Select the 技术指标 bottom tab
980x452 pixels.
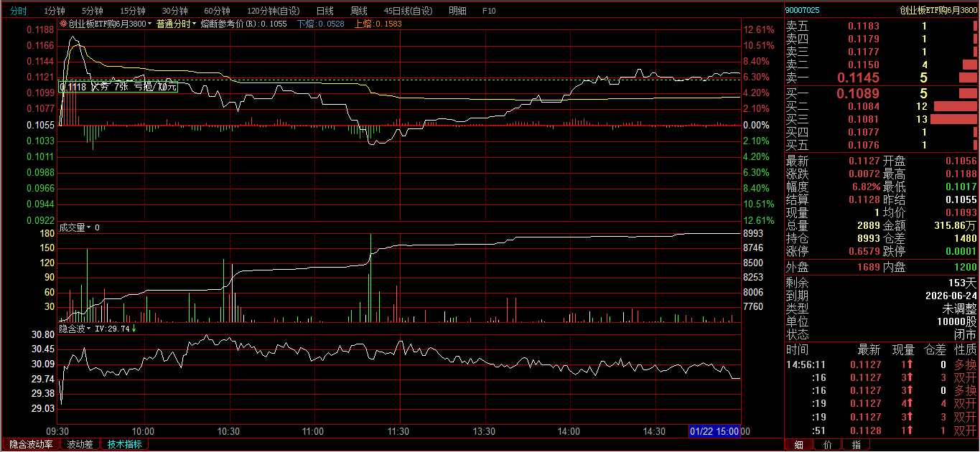[124, 444]
